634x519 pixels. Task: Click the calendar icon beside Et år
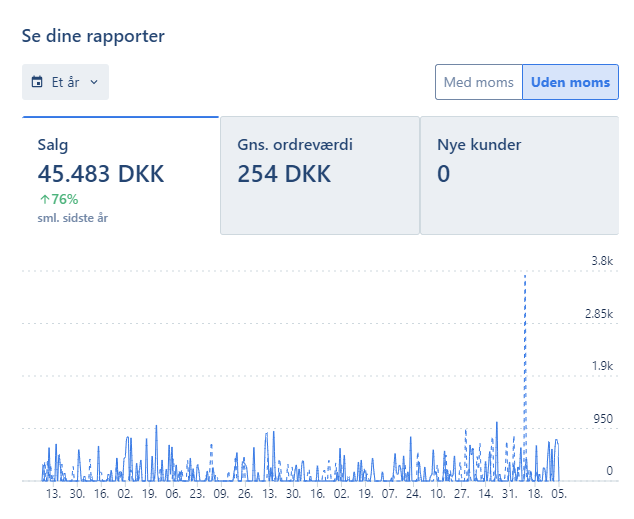(38, 82)
